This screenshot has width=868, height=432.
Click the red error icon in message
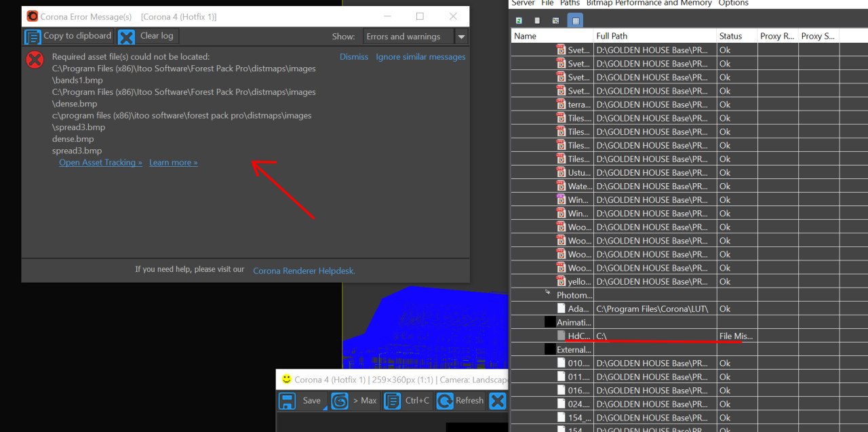(x=35, y=60)
